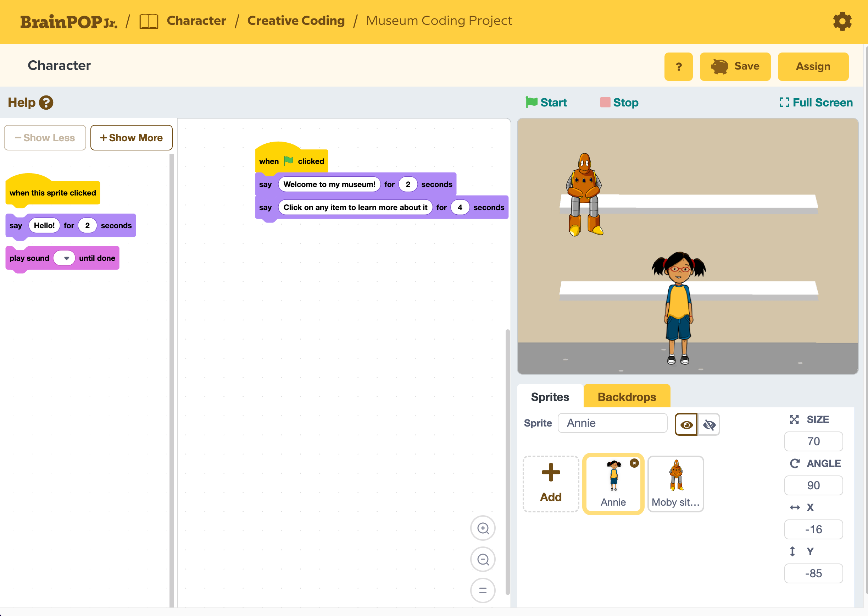Enter Full Screen stage mode

(816, 103)
